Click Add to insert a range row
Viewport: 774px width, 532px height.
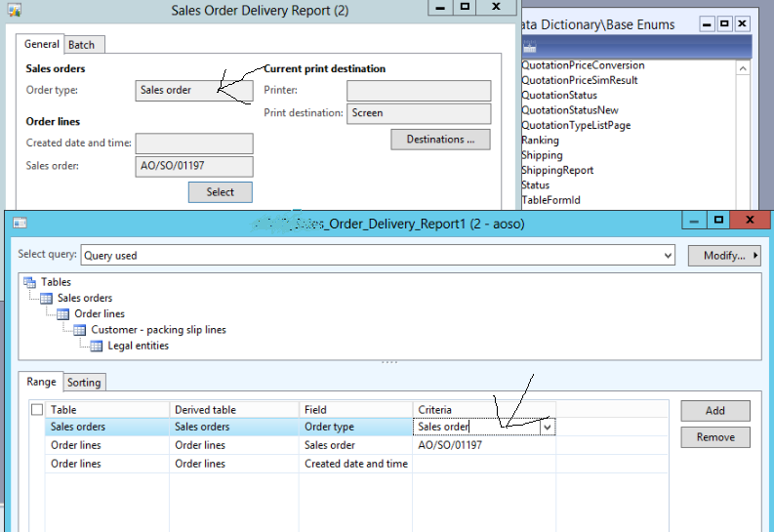coord(714,411)
